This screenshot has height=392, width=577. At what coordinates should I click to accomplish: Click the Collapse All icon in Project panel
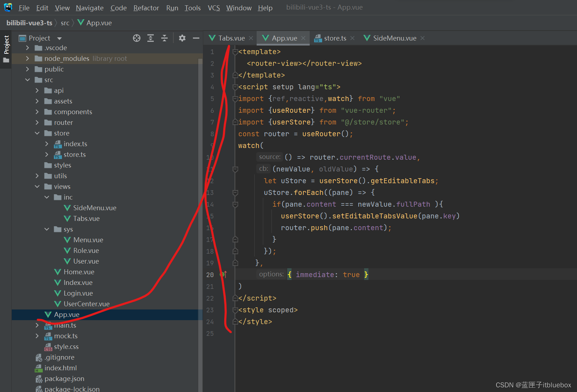(164, 38)
